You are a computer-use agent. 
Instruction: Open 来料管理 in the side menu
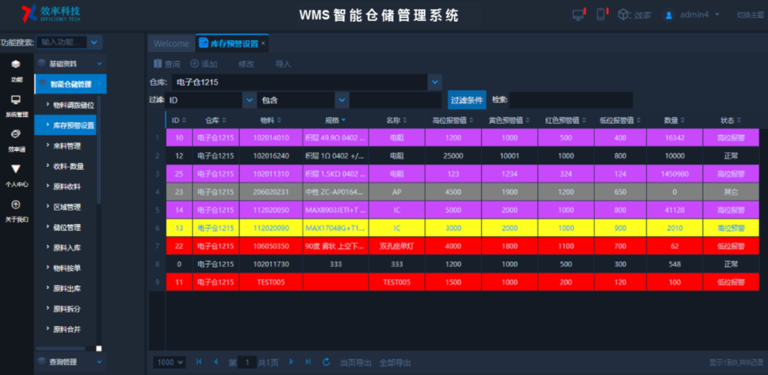(x=67, y=146)
